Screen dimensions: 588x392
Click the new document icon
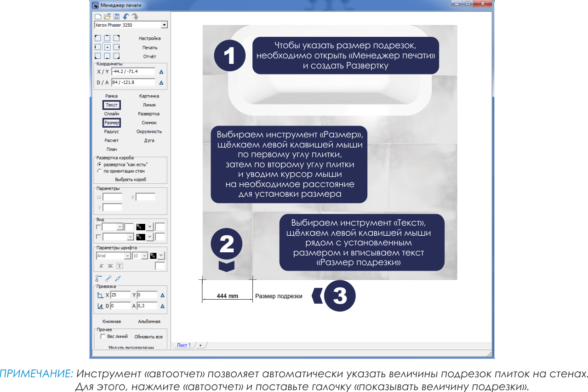click(97, 17)
